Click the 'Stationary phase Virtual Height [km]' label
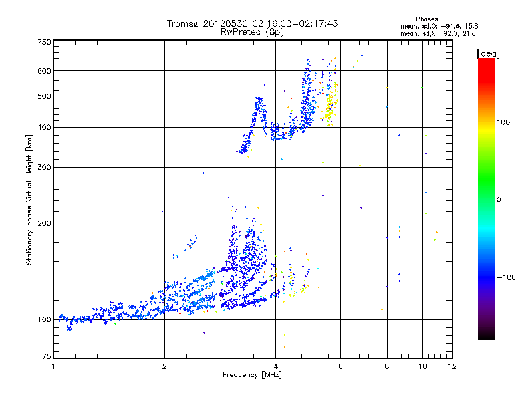Viewport: 532px width, 399px height. coord(29,199)
